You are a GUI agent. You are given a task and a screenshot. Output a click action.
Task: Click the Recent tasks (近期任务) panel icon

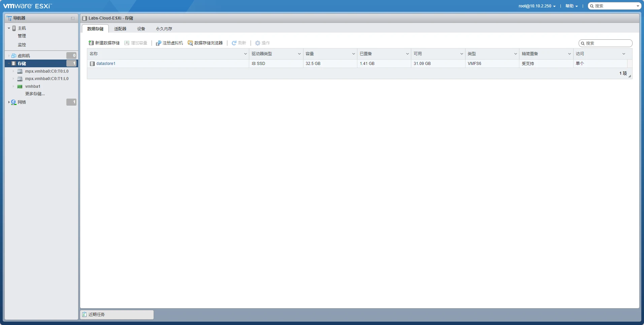(x=84, y=315)
